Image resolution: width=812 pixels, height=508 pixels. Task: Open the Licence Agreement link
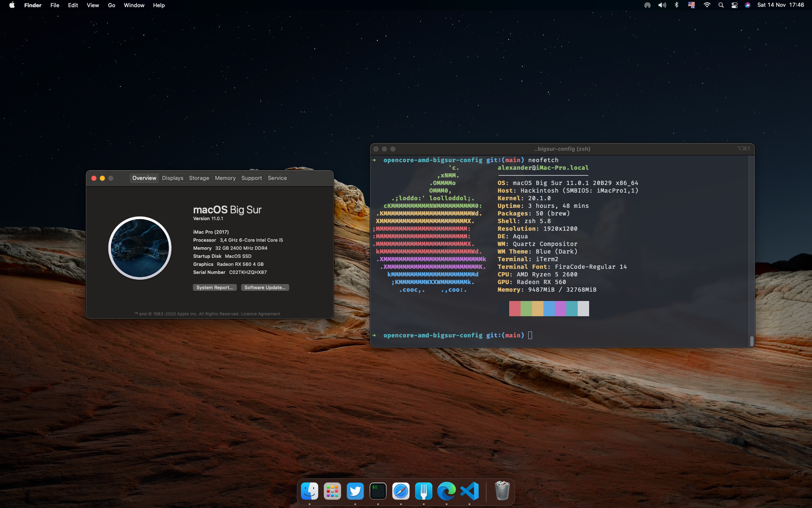pos(261,314)
